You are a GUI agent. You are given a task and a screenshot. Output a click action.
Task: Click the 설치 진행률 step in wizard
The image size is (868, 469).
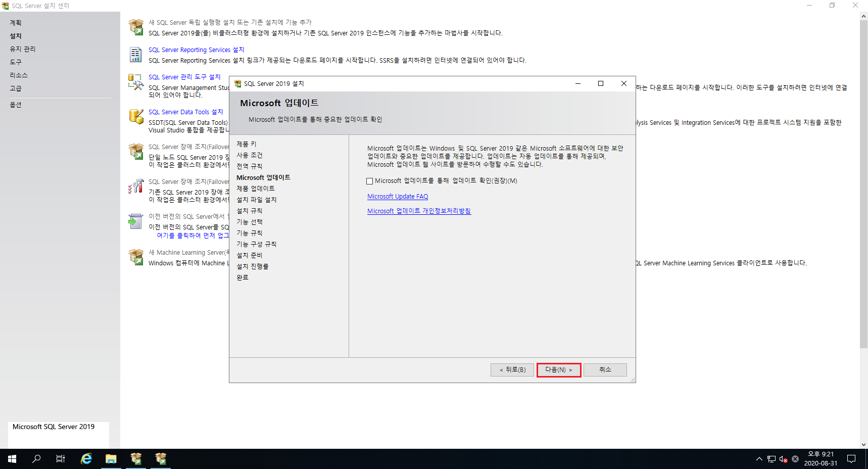click(253, 267)
